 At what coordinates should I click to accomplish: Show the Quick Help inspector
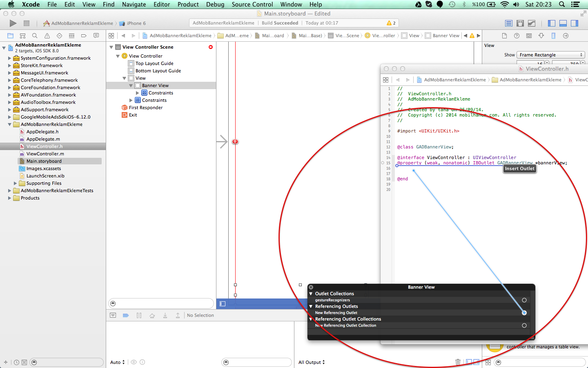point(517,36)
